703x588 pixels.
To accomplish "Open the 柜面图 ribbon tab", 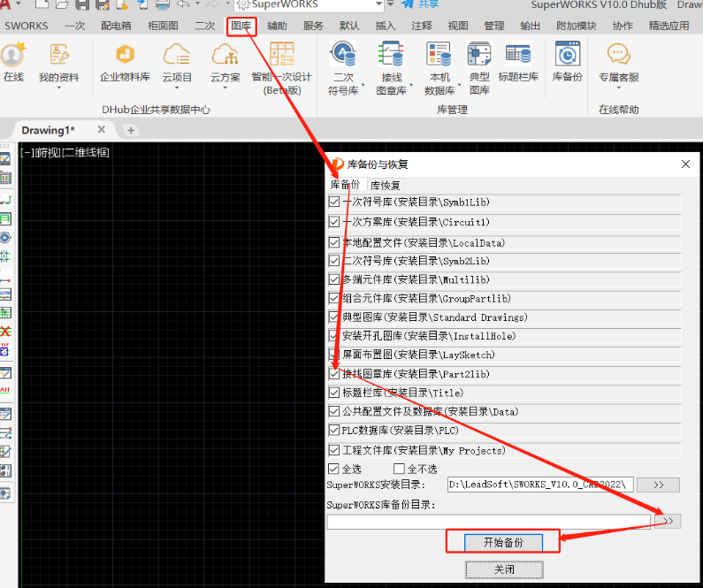I will [163, 26].
